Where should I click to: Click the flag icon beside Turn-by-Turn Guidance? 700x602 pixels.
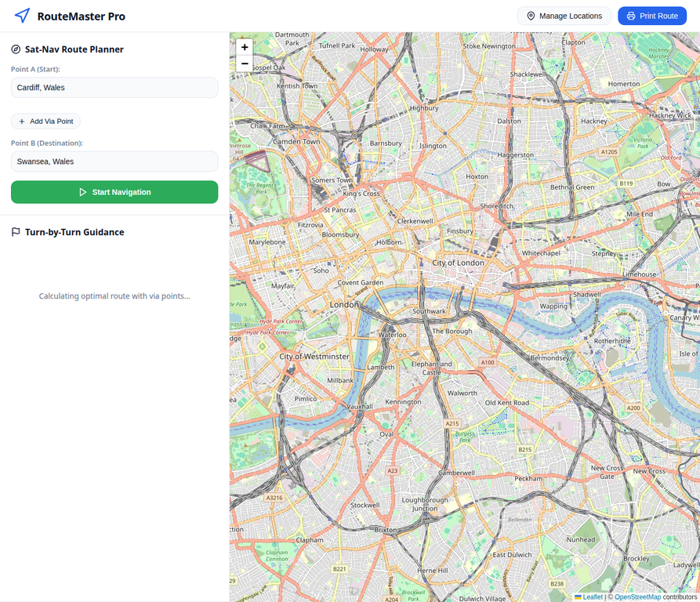pos(16,232)
